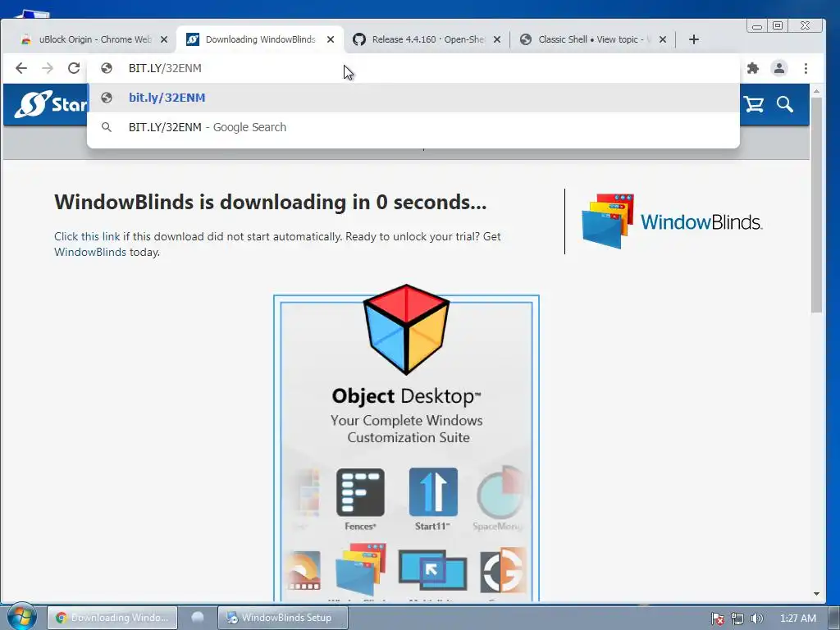Click the WindowBlinds product logo at right
This screenshot has width=840, height=630.
[672, 221]
